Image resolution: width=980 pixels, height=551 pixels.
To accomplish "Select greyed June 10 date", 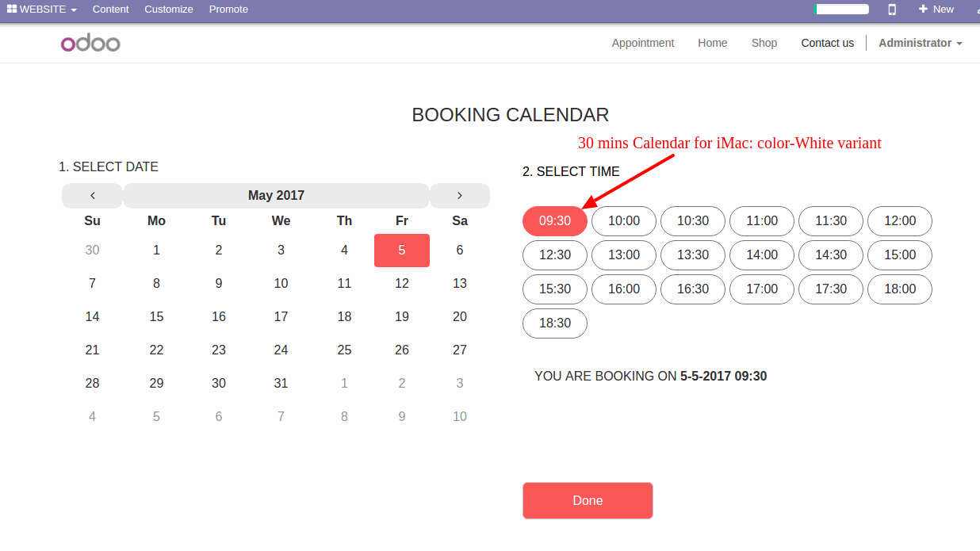I will click(460, 416).
